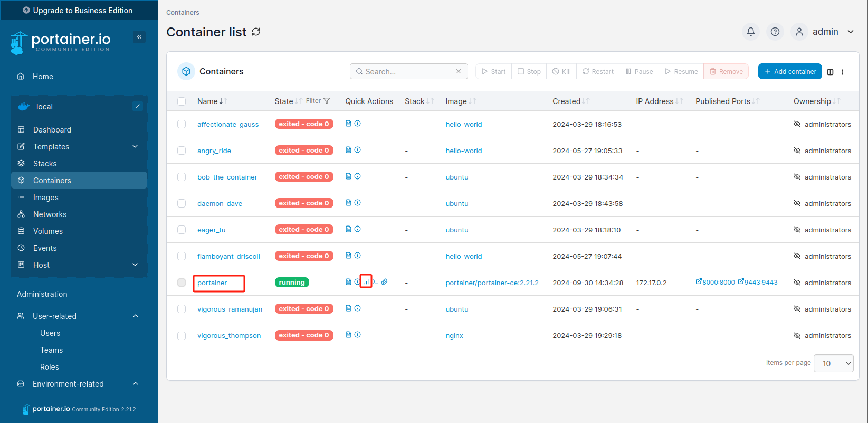Click the container search field
This screenshot has width=868, height=423.
[x=409, y=71]
